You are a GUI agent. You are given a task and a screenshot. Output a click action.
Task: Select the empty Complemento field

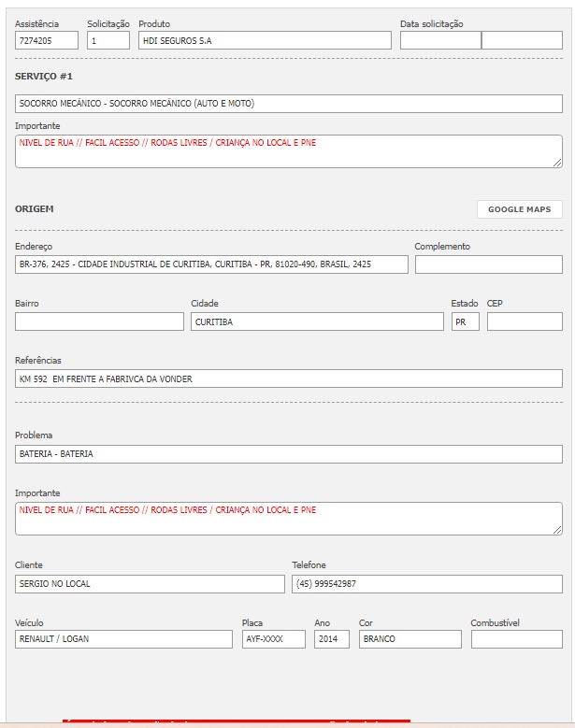point(488,264)
